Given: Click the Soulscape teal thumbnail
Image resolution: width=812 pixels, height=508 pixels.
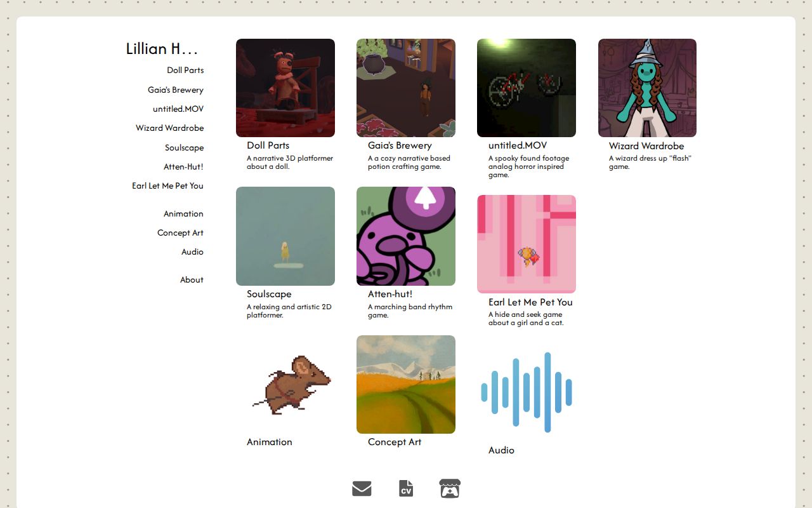Looking at the screenshot, I should (x=285, y=236).
